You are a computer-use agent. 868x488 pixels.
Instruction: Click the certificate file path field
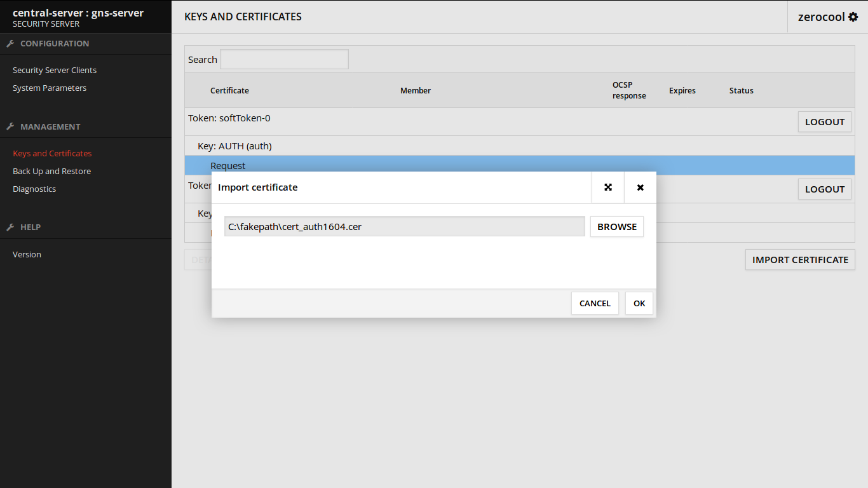pos(404,227)
